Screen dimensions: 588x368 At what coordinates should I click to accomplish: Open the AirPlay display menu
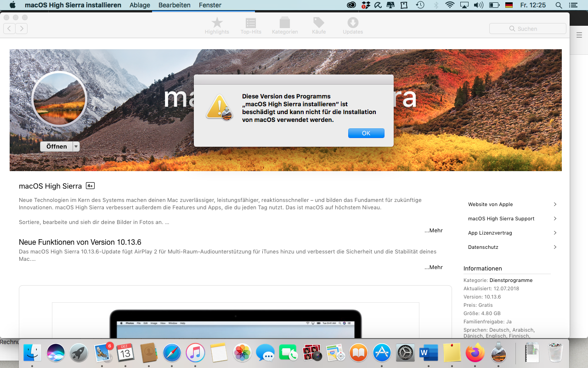pyautogui.click(x=464, y=5)
